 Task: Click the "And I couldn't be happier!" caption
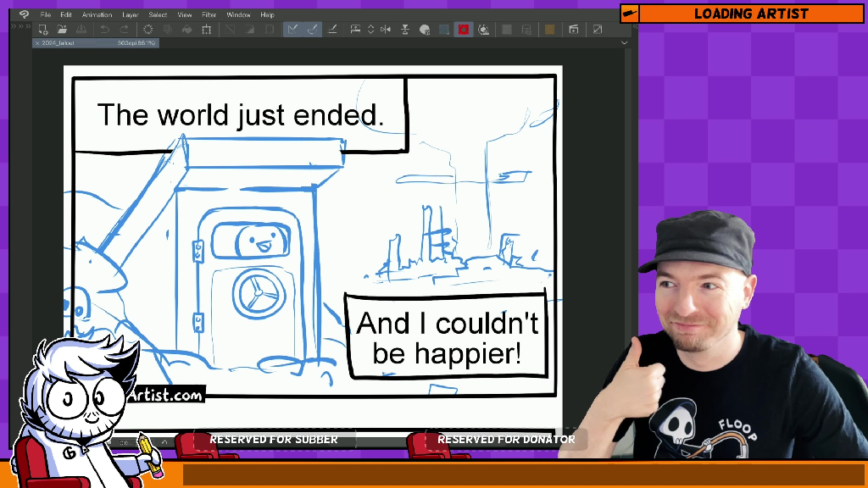pos(447,338)
